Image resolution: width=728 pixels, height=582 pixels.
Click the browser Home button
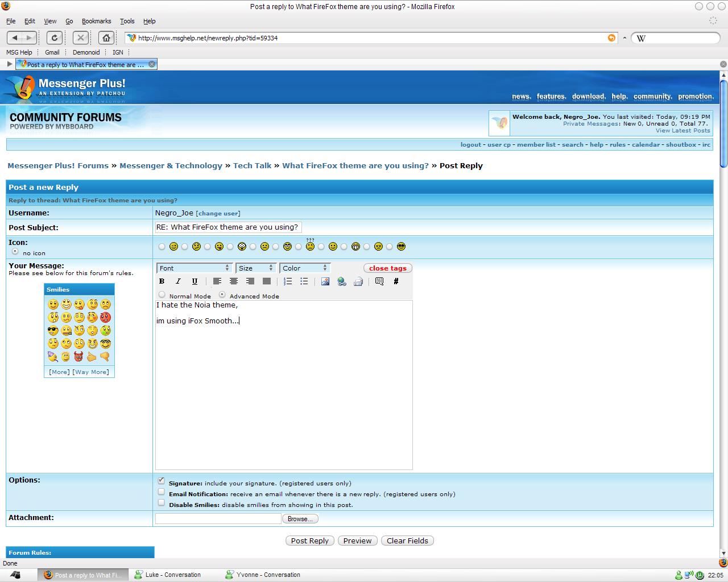click(106, 38)
